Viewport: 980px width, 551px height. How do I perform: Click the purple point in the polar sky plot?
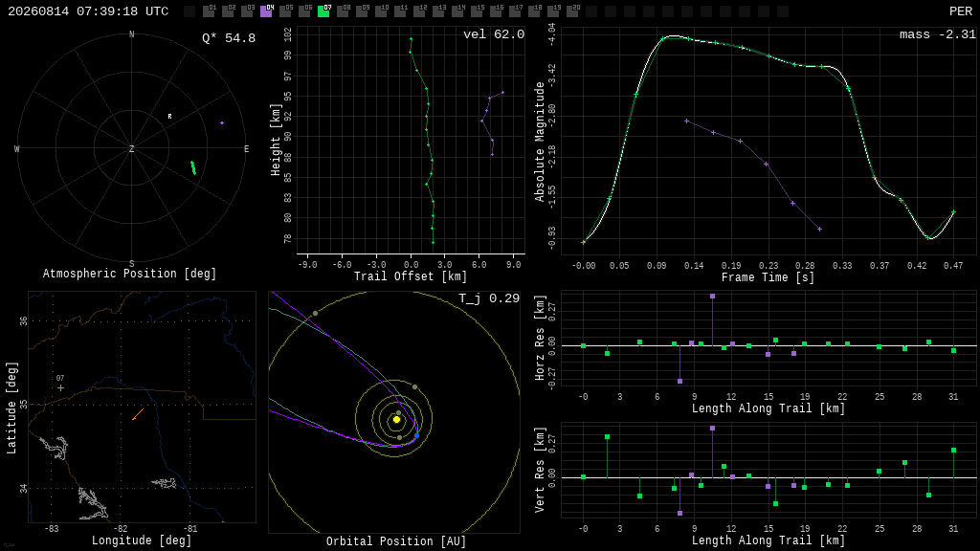222,123
